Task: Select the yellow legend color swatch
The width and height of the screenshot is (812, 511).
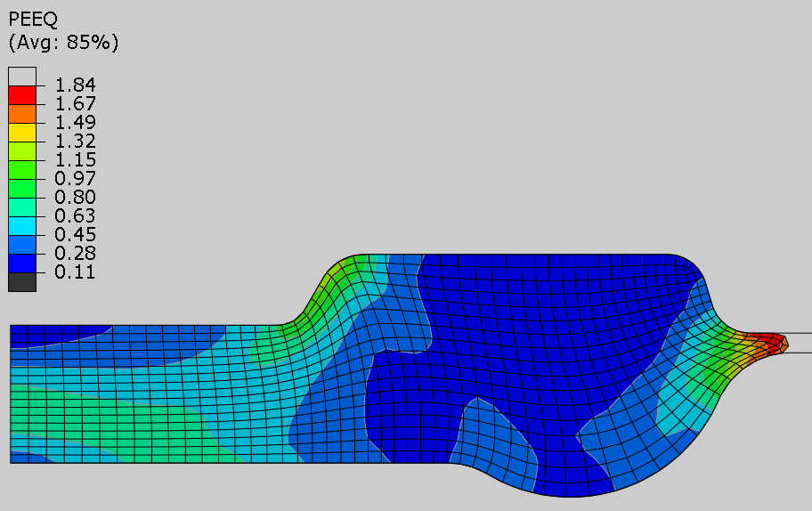Action: (x=22, y=133)
